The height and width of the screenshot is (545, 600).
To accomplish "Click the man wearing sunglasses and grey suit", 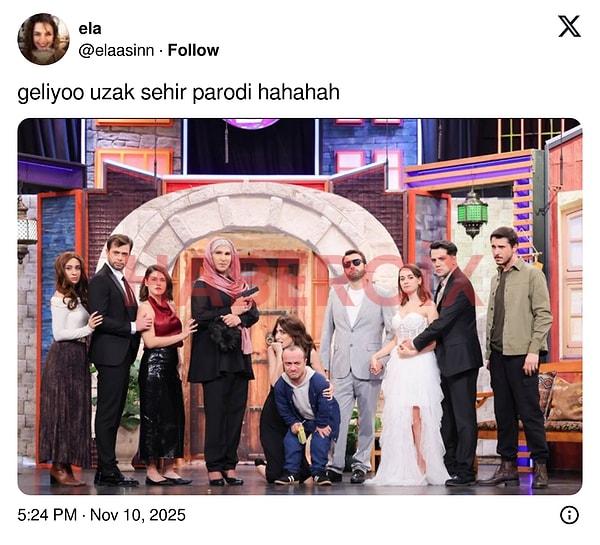I will [x=354, y=366].
